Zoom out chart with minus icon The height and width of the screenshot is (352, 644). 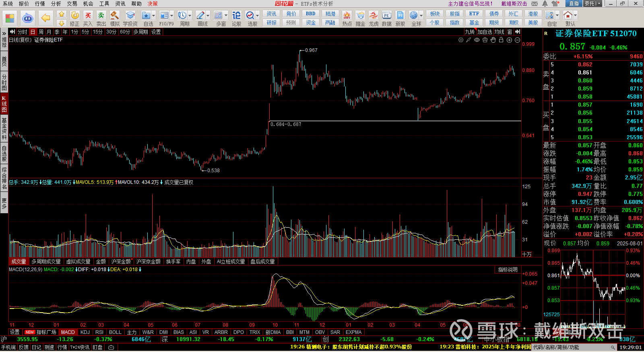coord(517,40)
